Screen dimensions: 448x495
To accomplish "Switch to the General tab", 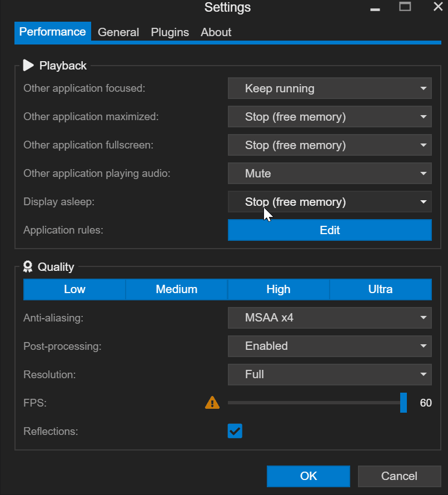I will (118, 32).
